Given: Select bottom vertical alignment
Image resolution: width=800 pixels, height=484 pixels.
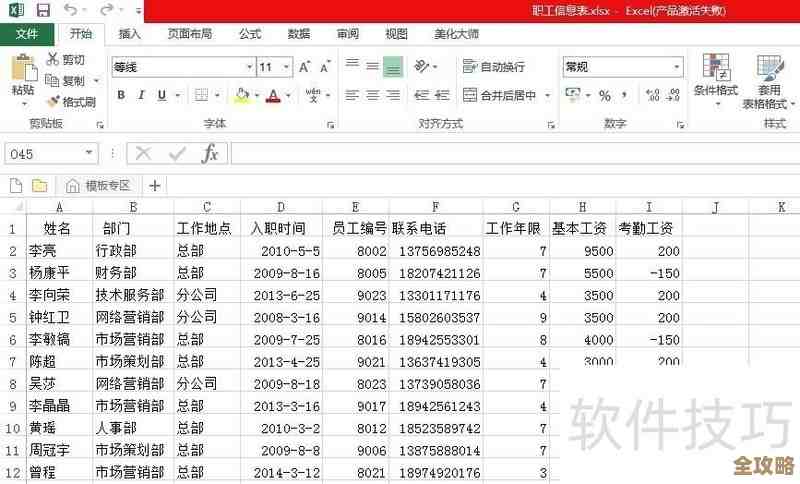Looking at the screenshot, I should pyautogui.click(x=393, y=67).
